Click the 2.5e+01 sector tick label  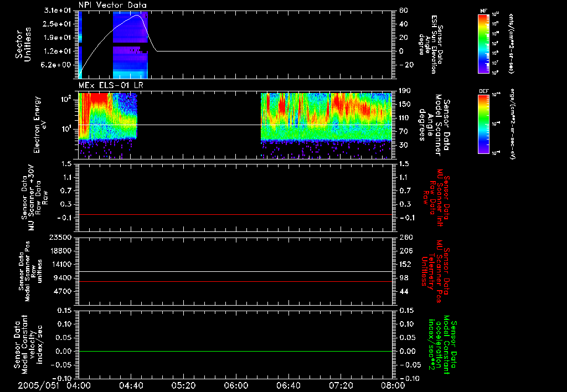point(56,24)
